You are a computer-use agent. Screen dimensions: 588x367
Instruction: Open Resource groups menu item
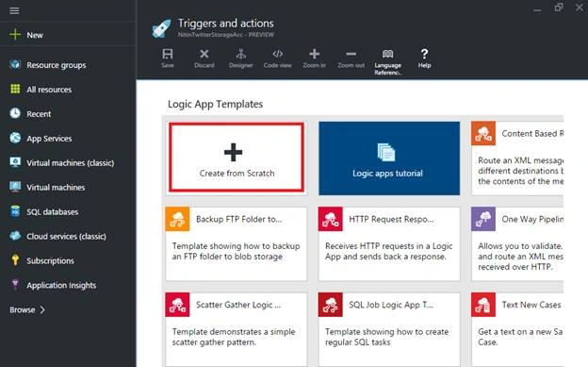click(57, 65)
